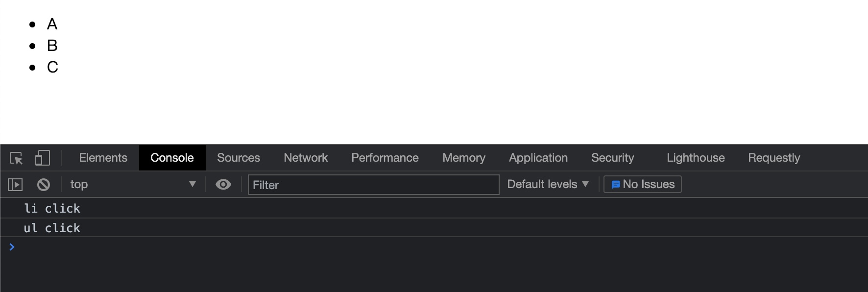Click list item B on page
This screenshot has width=868, height=292.
coord(52,46)
